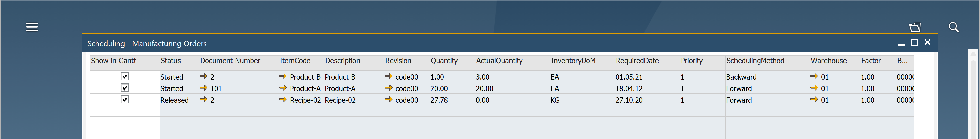Open warehouse 01 arrow in Product-B row

(814, 76)
